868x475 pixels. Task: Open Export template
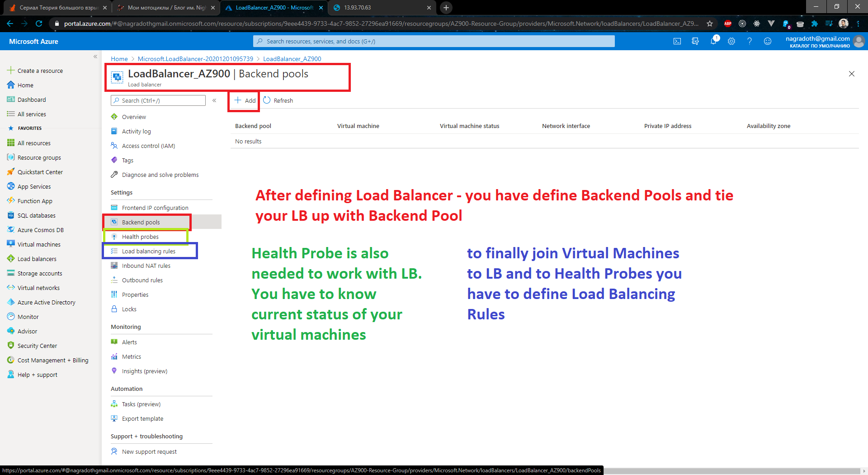click(137, 418)
